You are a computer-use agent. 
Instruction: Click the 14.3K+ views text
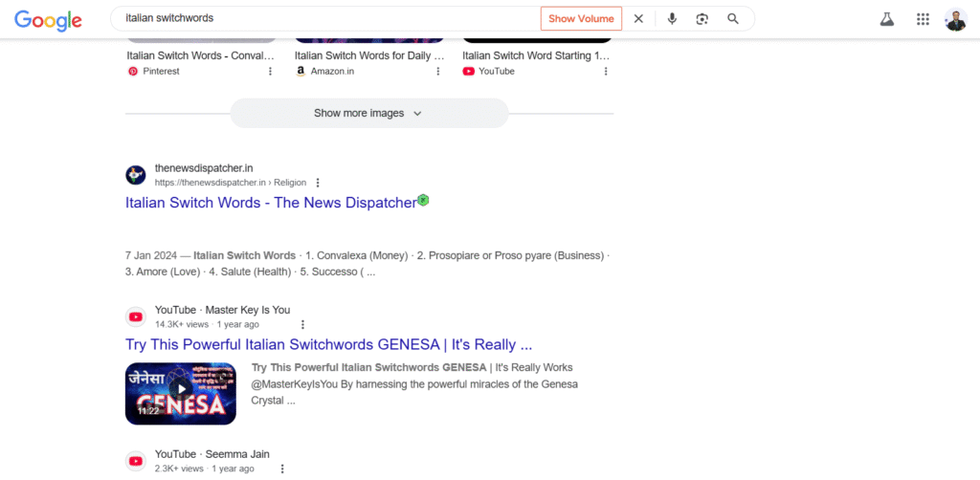(x=182, y=324)
